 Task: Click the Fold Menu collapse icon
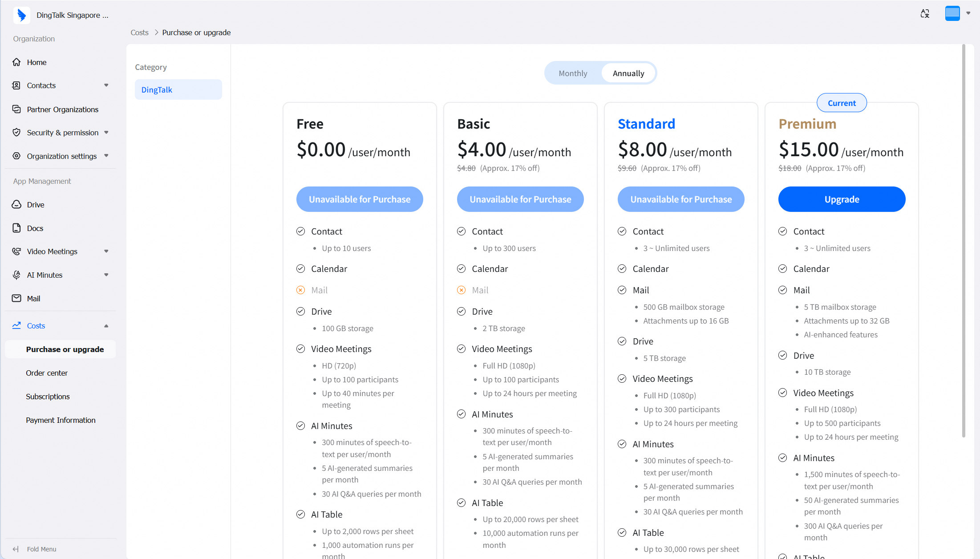click(x=16, y=549)
